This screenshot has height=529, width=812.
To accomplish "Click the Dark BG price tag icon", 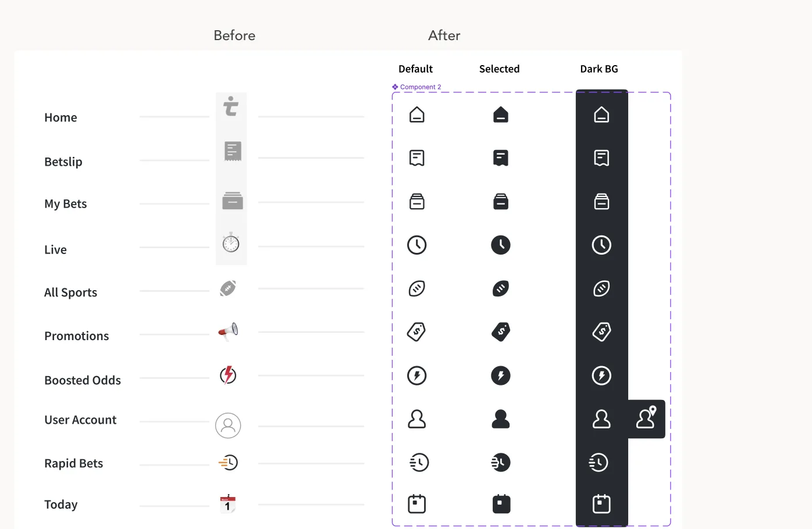I will click(x=601, y=331).
